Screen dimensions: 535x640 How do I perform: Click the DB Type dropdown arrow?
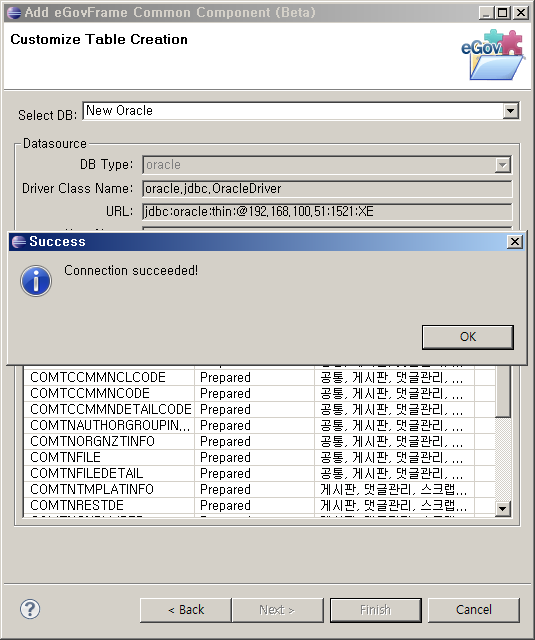[502, 165]
